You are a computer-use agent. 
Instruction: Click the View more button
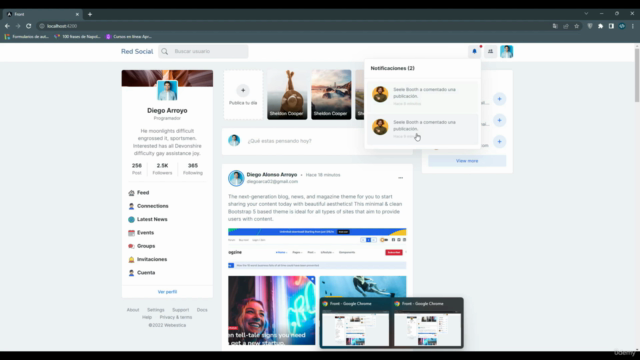467,161
